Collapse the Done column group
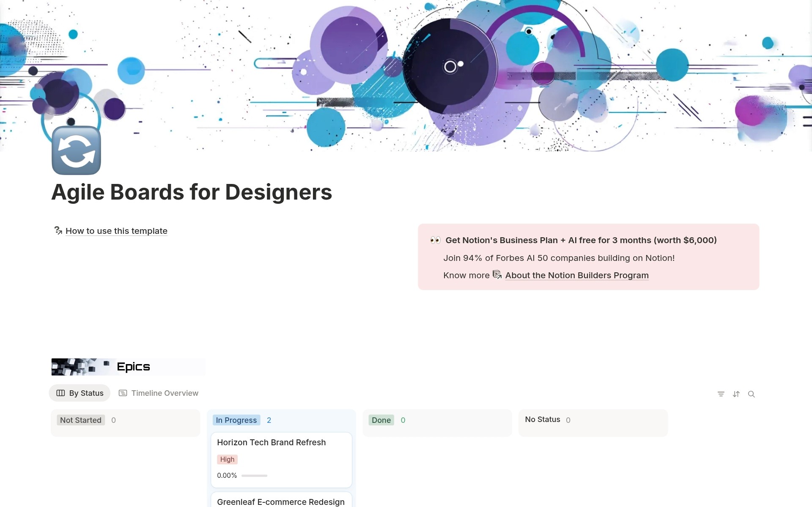The image size is (812, 507). click(381, 420)
